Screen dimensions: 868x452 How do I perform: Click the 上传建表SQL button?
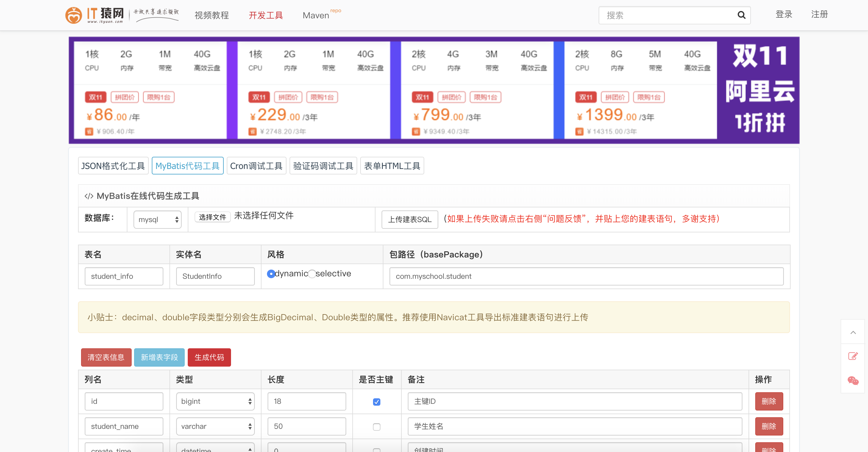[409, 219]
